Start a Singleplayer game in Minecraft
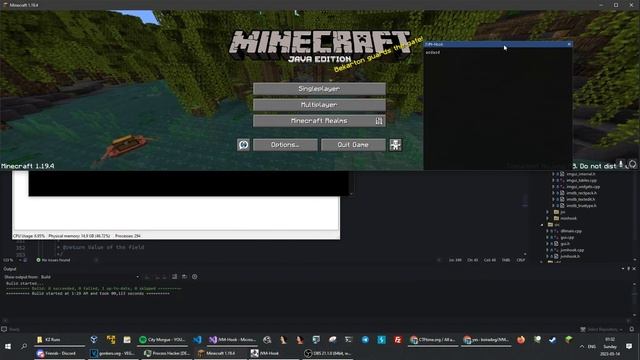640x360 pixels. [319, 89]
